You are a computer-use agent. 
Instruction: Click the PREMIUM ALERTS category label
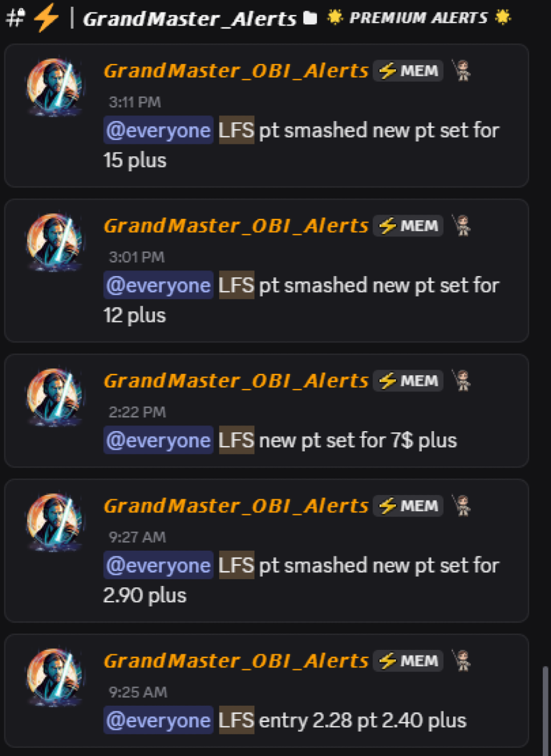click(418, 18)
